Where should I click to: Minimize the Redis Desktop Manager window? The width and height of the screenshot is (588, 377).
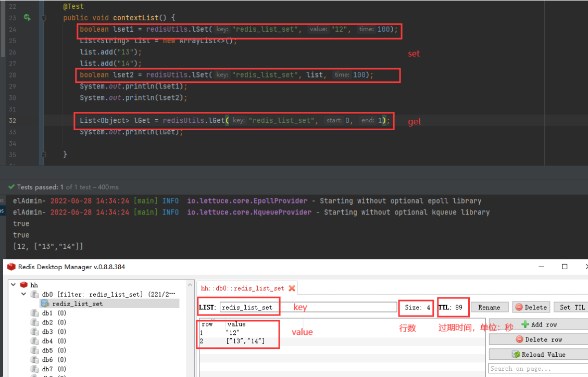[541, 267]
